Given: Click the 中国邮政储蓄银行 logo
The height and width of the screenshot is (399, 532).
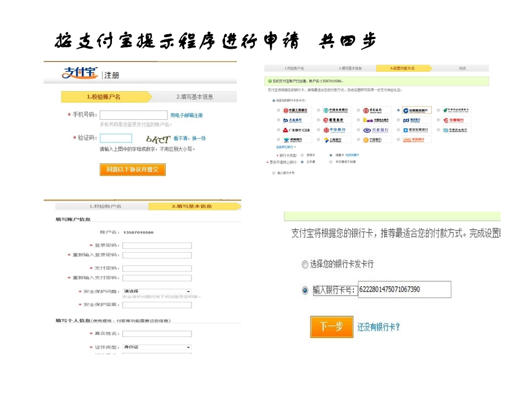Looking at the screenshot, I should click(456, 110).
